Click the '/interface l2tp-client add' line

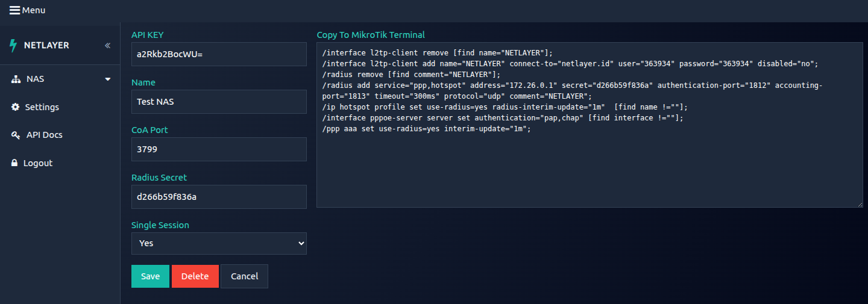click(570, 64)
